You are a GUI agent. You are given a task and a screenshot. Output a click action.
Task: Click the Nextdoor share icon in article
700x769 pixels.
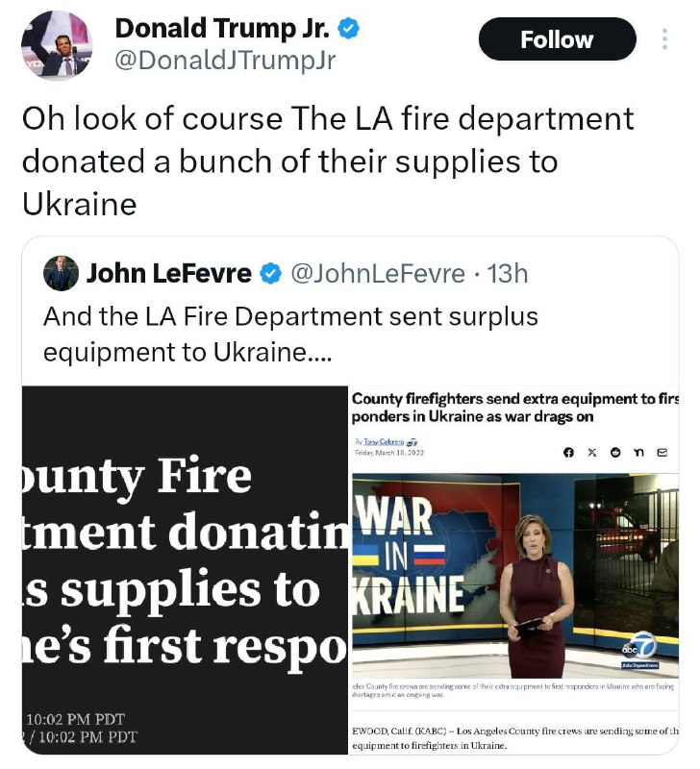pyautogui.click(x=639, y=452)
